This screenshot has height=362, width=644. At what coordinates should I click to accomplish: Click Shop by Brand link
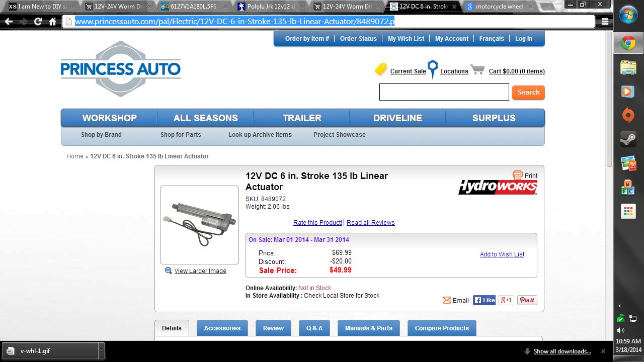pos(101,135)
